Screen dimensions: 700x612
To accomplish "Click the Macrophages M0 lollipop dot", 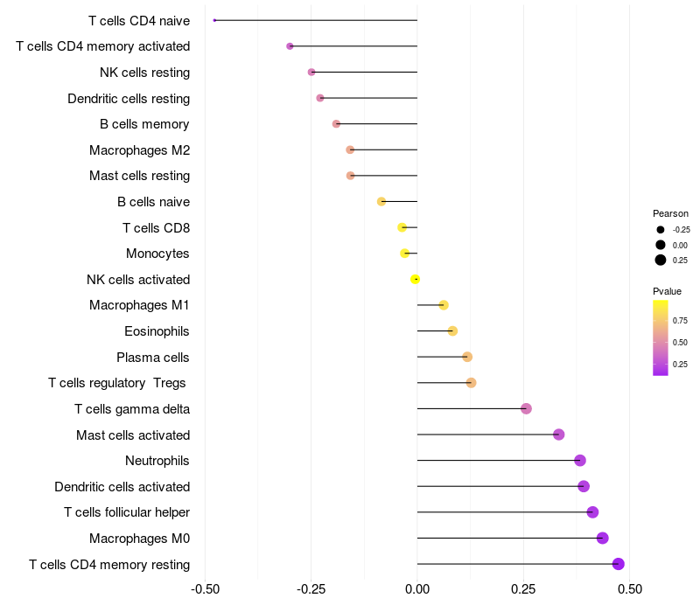I will (x=603, y=538).
